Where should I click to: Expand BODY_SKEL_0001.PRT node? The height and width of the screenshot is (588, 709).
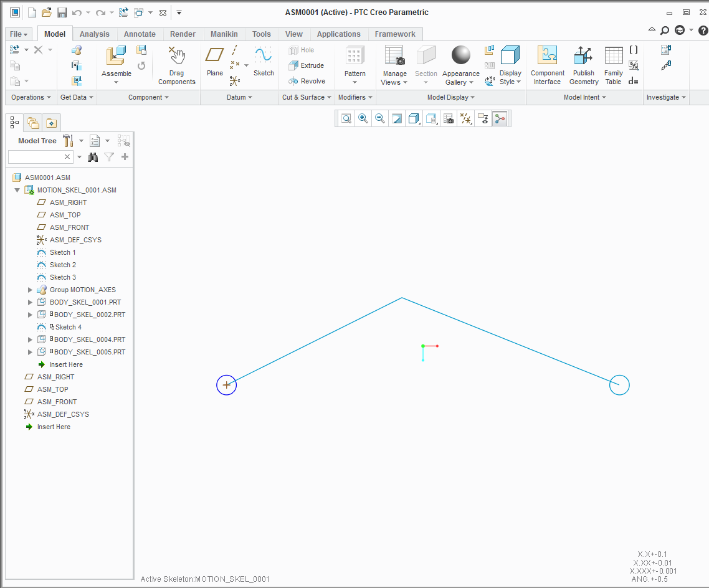(30, 302)
